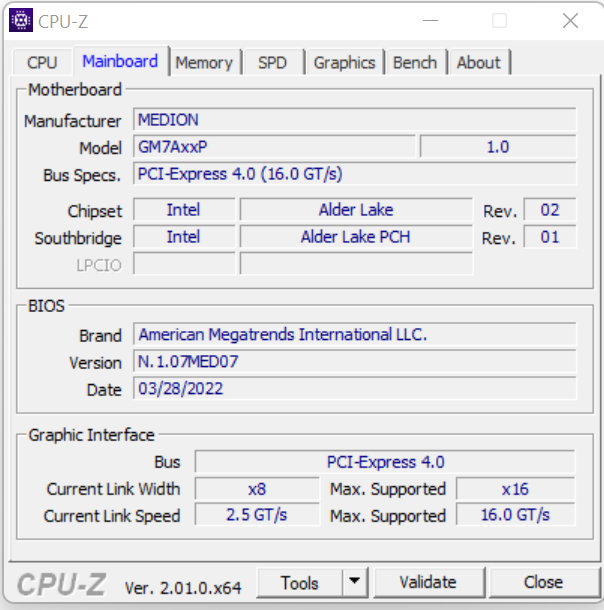Go to the SPD tab
The height and width of the screenshot is (610, 604).
(x=272, y=62)
